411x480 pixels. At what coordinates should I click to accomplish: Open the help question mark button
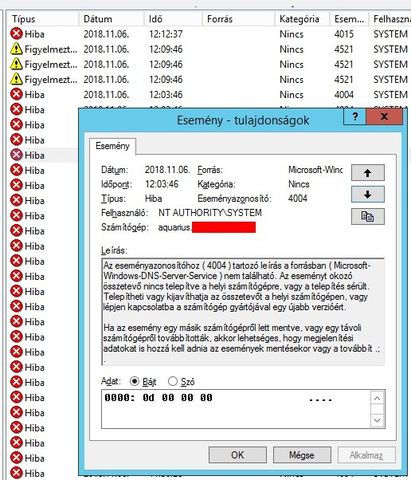coord(355,117)
